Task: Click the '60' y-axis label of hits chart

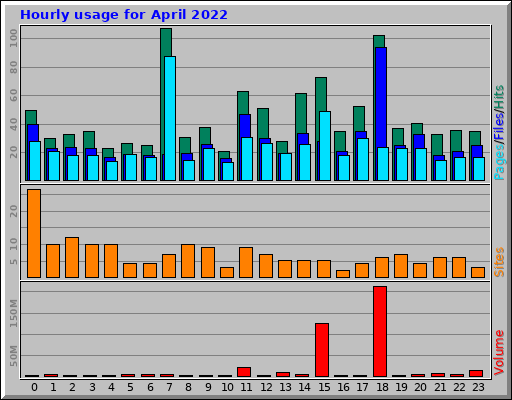Action: 13,96
